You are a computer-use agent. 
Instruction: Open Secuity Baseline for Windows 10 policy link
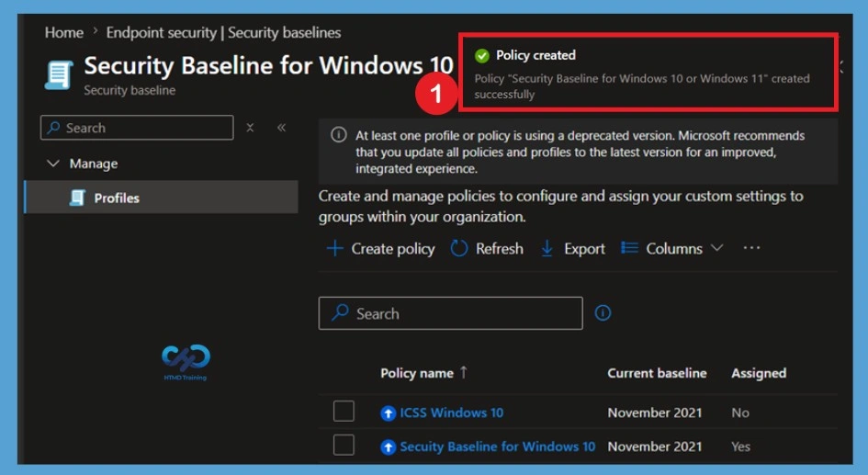tap(498, 447)
